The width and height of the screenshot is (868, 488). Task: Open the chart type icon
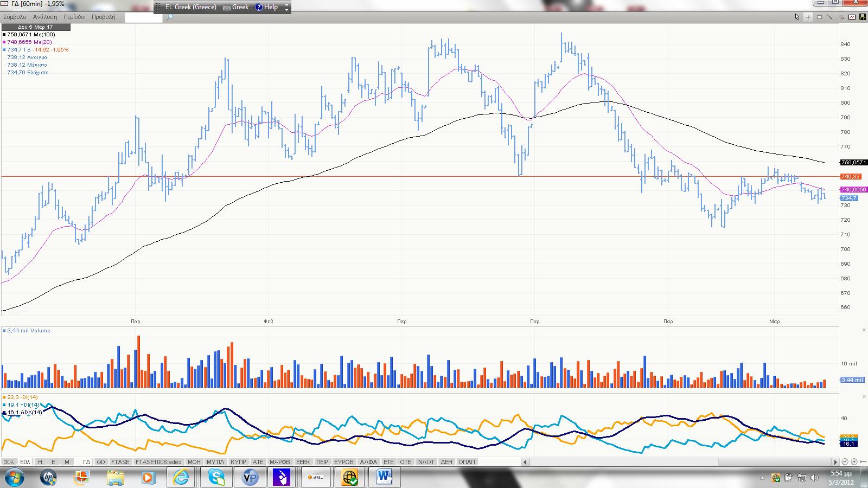(x=852, y=17)
